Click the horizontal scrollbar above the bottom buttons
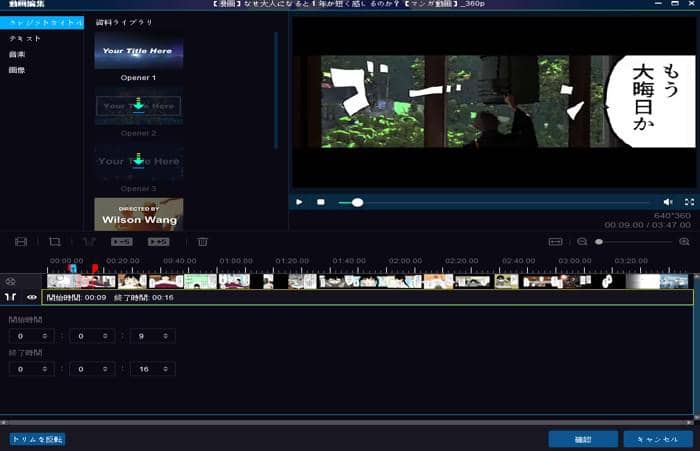This screenshot has width=700, height=451. point(346,422)
